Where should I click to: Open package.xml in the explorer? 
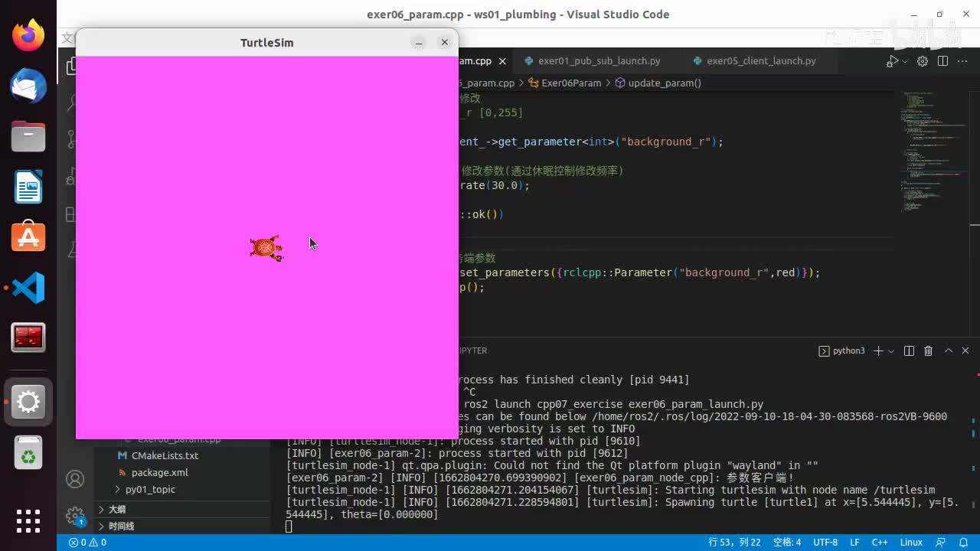(159, 472)
